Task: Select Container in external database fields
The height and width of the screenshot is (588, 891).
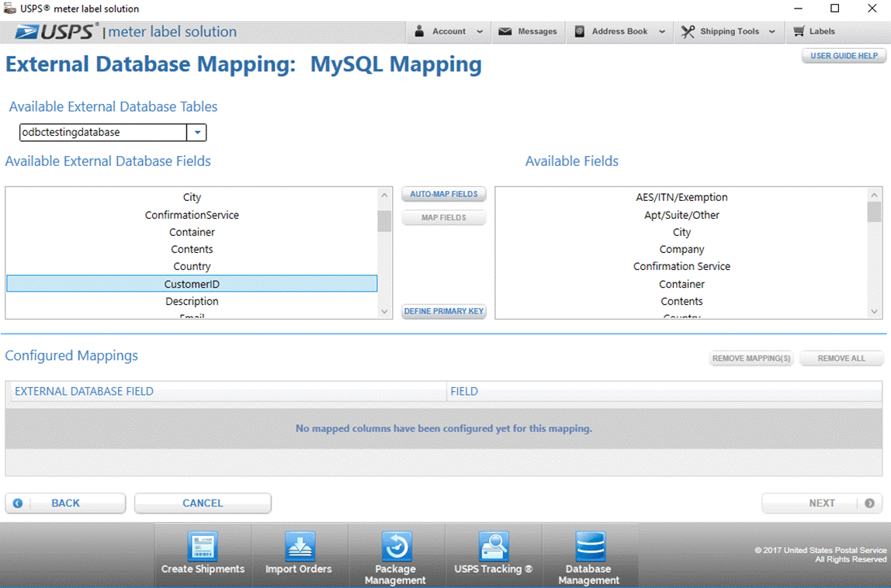Action: [192, 232]
